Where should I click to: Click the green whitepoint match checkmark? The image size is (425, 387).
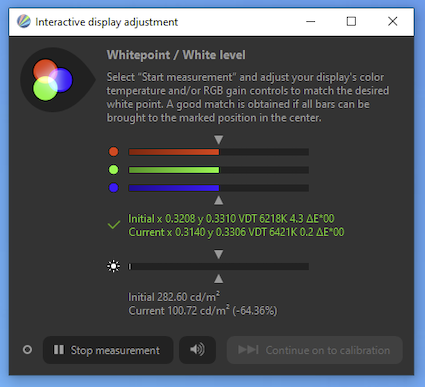coord(114,225)
